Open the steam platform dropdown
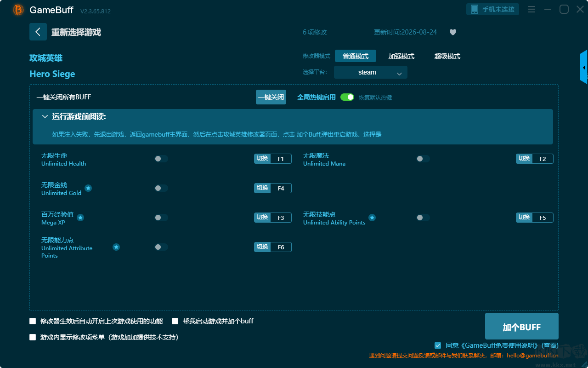The height and width of the screenshot is (368, 588). pyautogui.click(x=371, y=72)
